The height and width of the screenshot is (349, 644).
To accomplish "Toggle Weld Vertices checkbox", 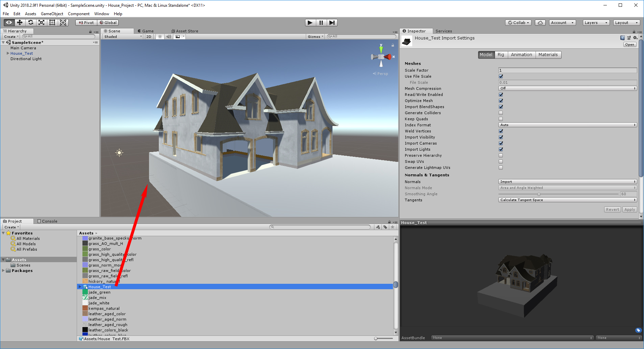I will pos(501,131).
